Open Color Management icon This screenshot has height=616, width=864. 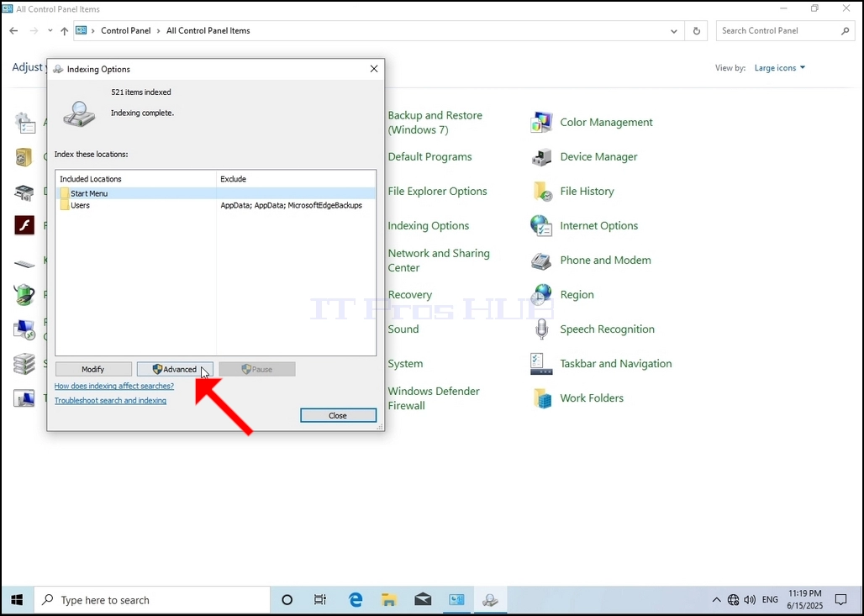pyautogui.click(x=541, y=123)
